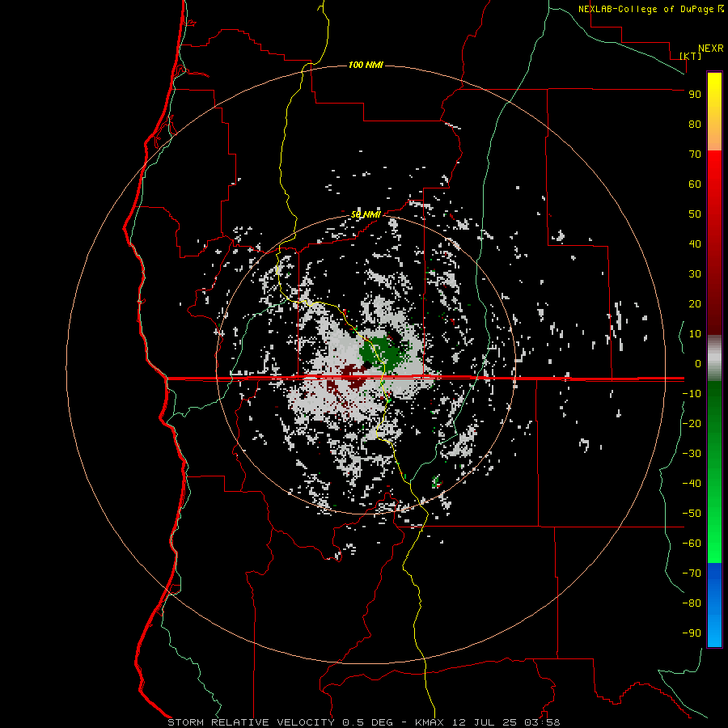Click the STORM RELATIVE VELOCITY caption text

[251, 722]
